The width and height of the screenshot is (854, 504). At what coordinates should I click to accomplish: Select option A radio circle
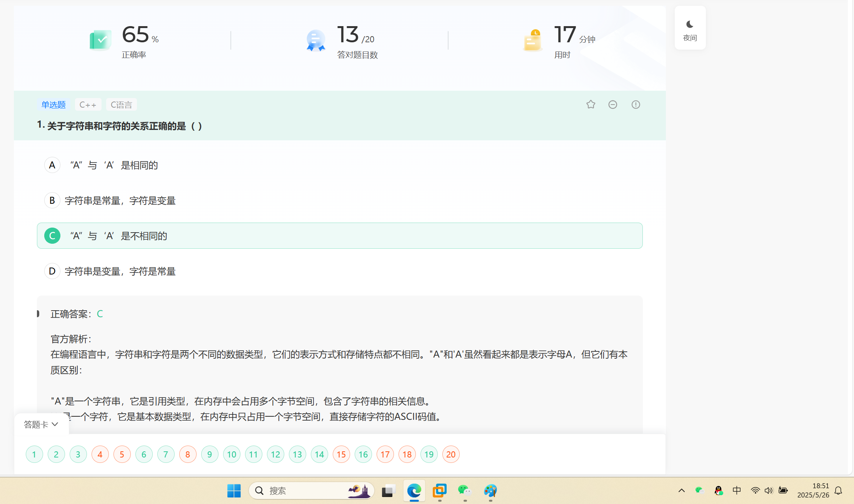click(x=52, y=165)
